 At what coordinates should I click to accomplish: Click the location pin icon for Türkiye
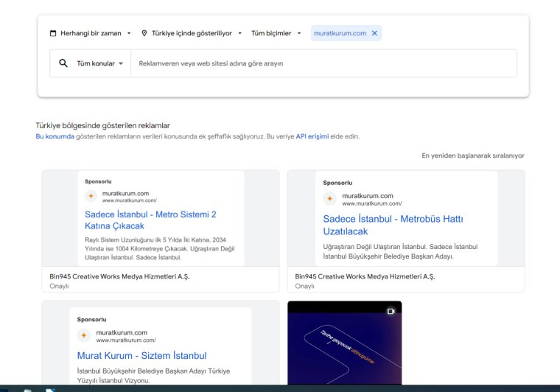pyautogui.click(x=144, y=33)
